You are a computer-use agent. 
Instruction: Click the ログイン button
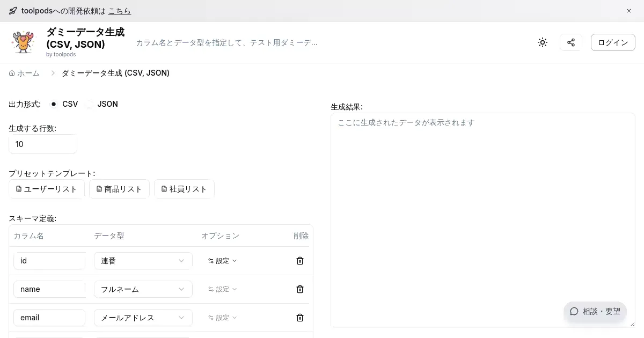612,42
